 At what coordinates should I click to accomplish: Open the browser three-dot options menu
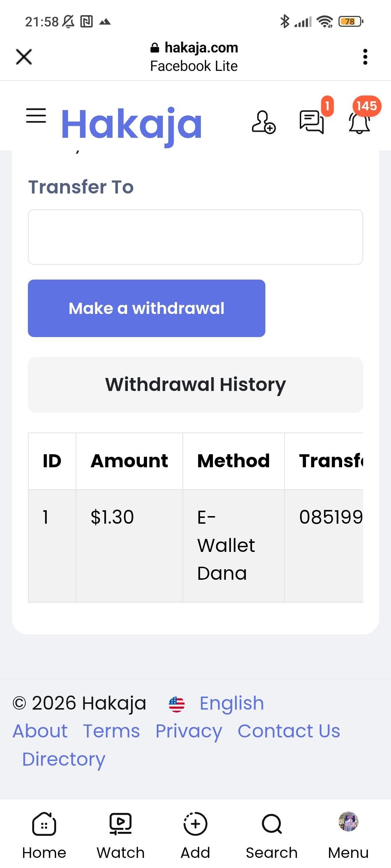[x=365, y=57]
